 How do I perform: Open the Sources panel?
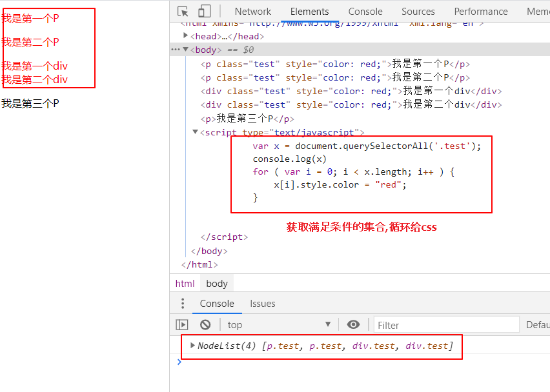click(x=418, y=11)
